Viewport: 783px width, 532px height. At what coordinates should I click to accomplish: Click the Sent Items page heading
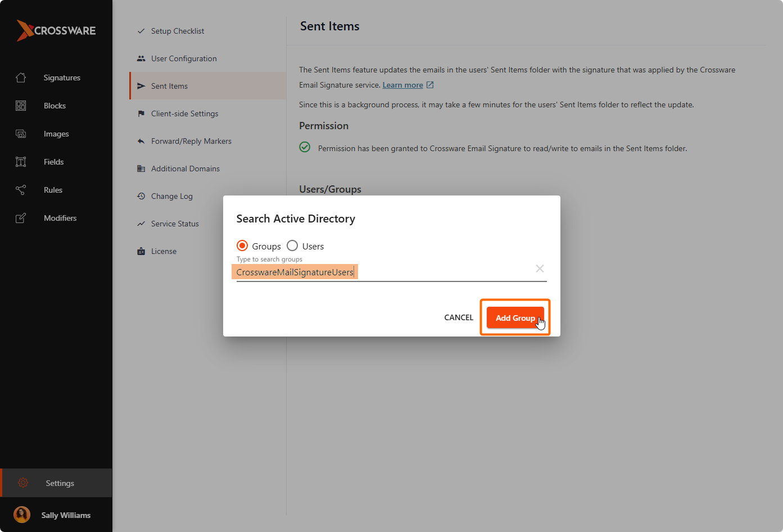pos(330,26)
